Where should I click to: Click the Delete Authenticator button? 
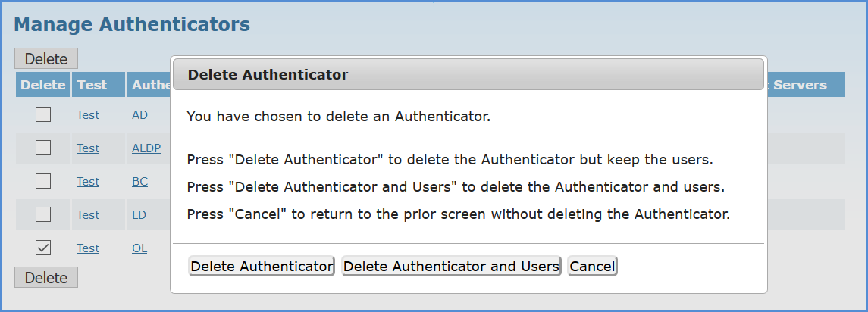coord(262,266)
